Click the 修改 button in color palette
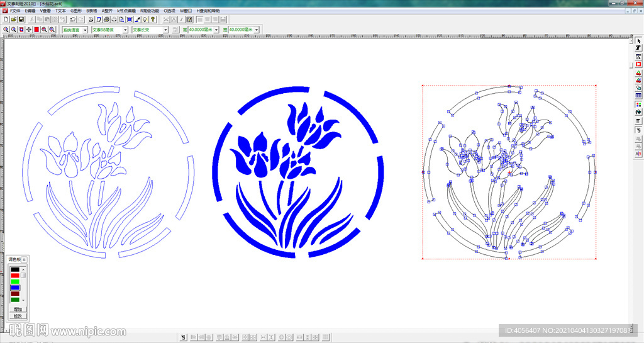The image size is (644, 343). coord(18,315)
